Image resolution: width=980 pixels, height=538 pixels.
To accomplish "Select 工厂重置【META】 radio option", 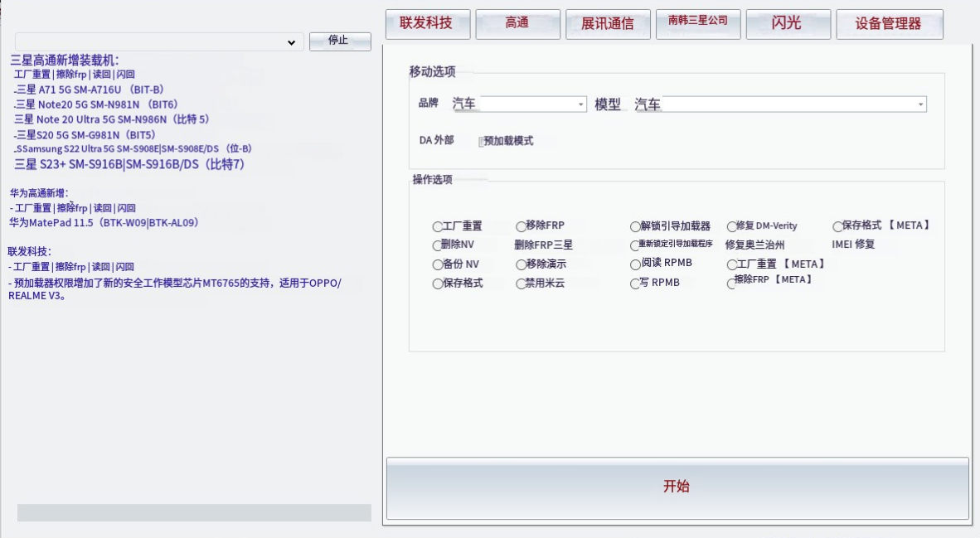I will [732, 265].
